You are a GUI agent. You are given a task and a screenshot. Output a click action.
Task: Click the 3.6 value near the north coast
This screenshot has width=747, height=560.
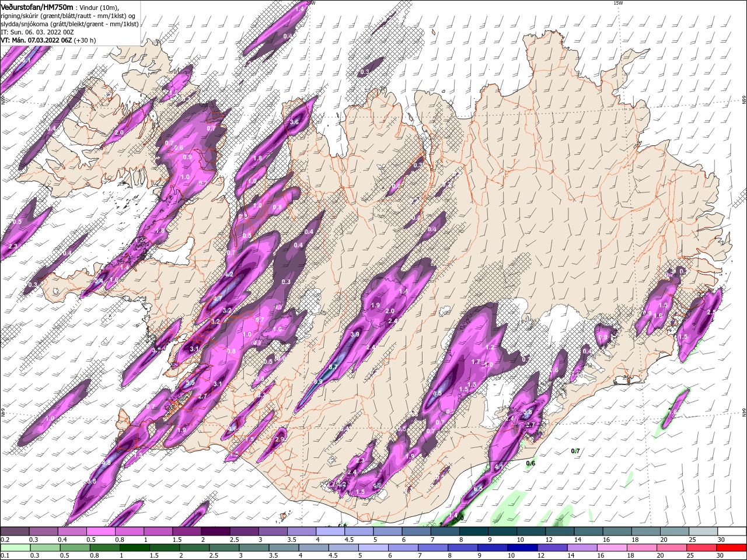(x=294, y=123)
